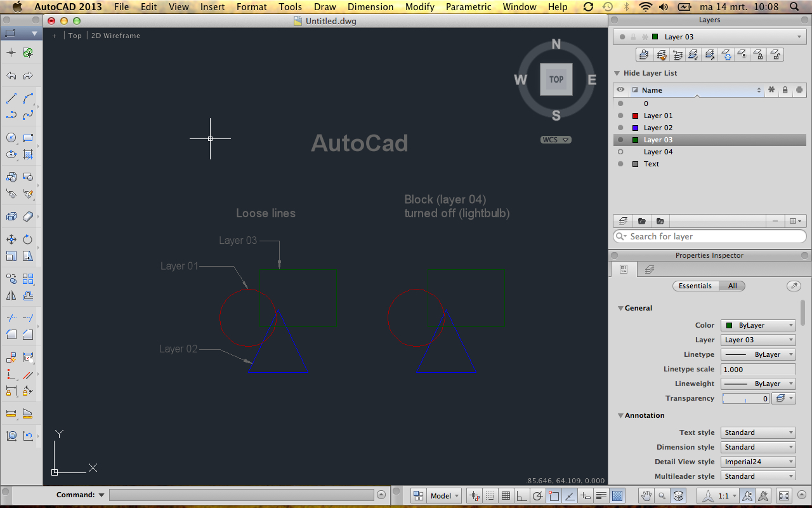Toggle visibility of Layer 02
Image resolution: width=812 pixels, height=508 pixels.
point(620,128)
